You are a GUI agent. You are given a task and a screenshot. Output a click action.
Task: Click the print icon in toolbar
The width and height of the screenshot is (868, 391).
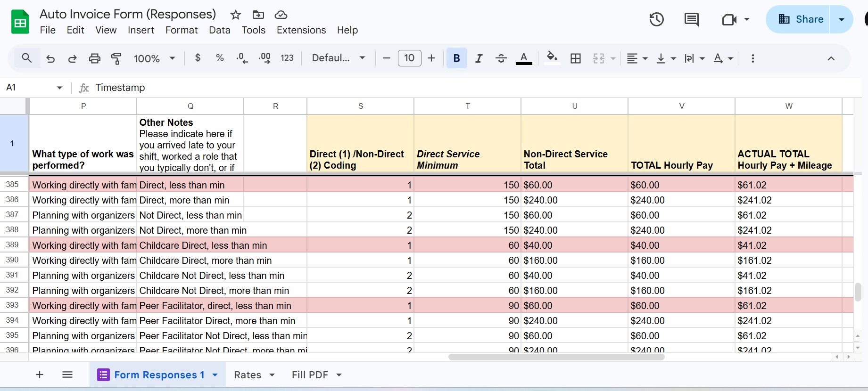coord(95,58)
